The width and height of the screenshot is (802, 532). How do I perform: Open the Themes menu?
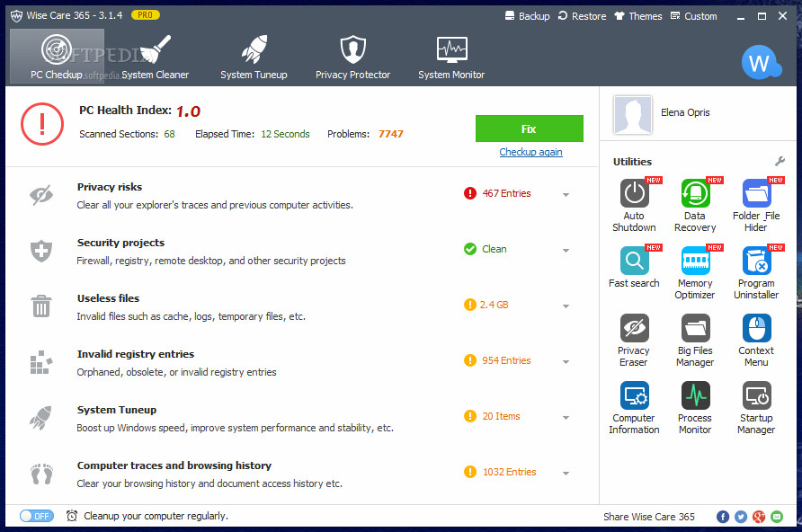click(637, 16)
